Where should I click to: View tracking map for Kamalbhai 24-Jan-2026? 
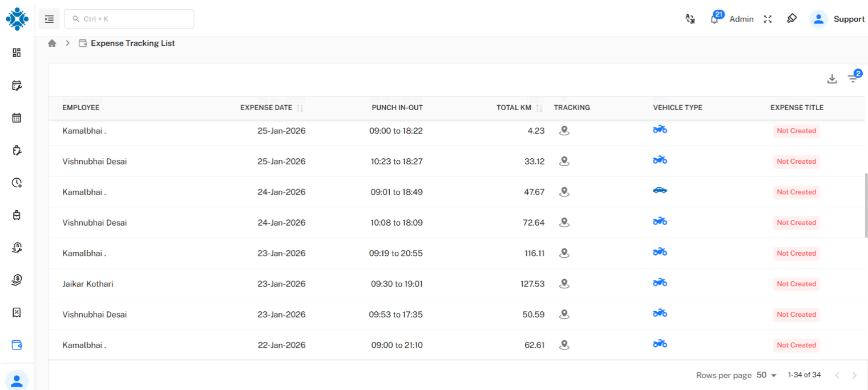[564, 192]
